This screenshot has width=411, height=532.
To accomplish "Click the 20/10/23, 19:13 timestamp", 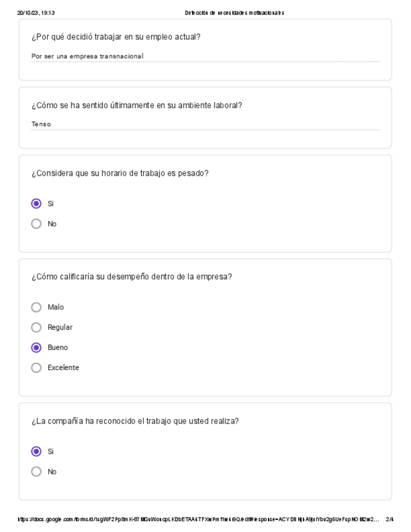I will [x=36, y=13].
